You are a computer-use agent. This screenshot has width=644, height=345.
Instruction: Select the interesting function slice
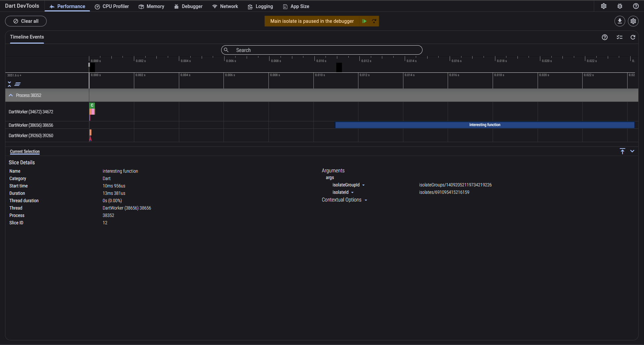tap(485, 125)
